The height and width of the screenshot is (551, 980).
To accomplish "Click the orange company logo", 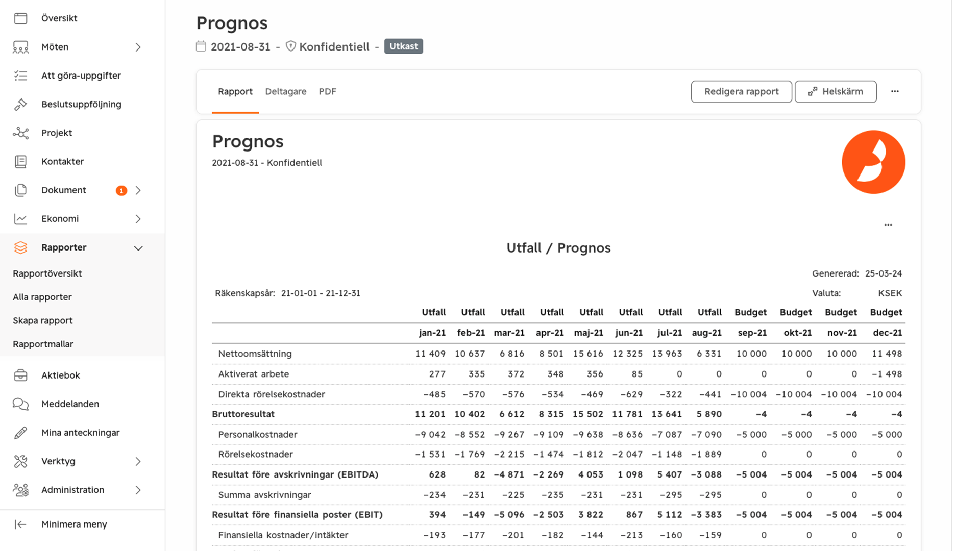I will click(x=873, y=162).
